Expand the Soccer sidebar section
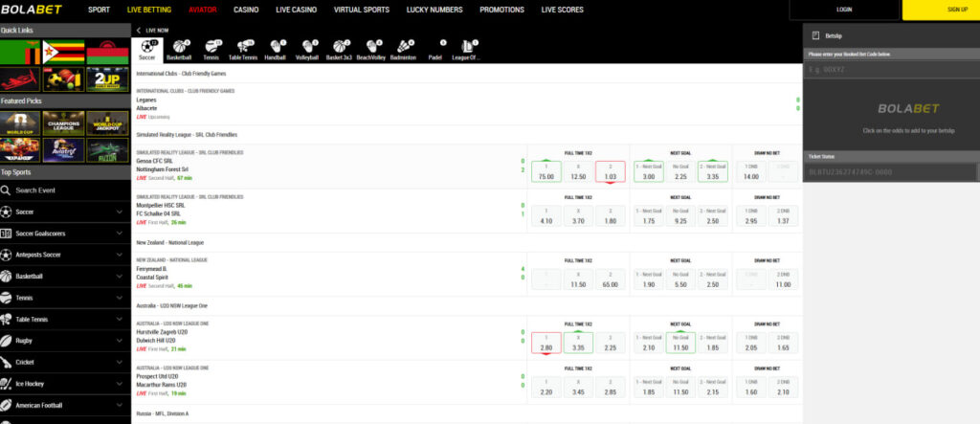The width and height of the screenshot is (980, 424). [120, 212]
